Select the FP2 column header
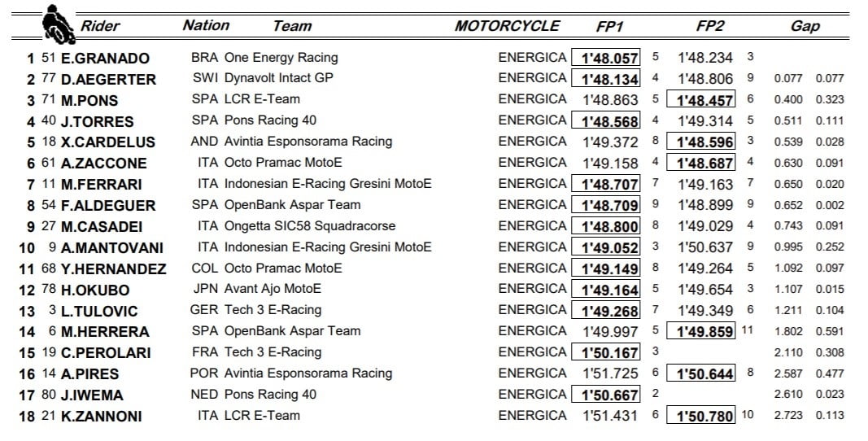Image resolution: width=868 pixels, height=441 pixels. pyautogui.click(x=710, y=26)
